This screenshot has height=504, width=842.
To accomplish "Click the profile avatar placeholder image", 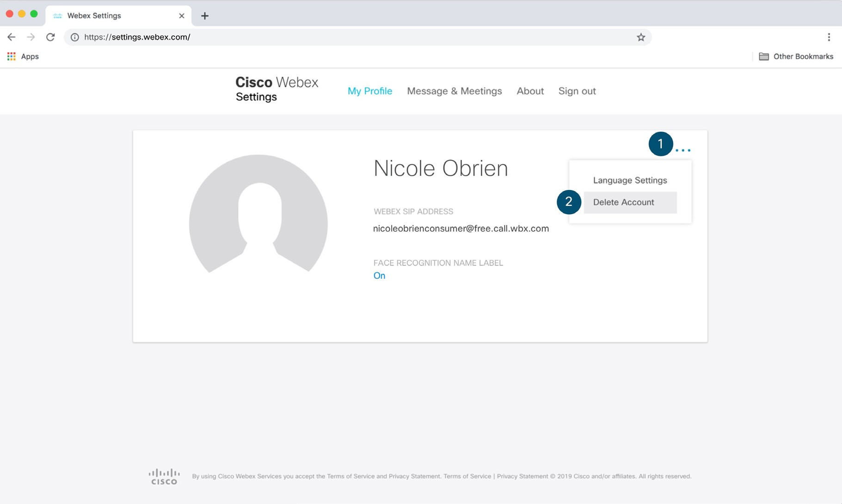I will [x=258, y=217].
